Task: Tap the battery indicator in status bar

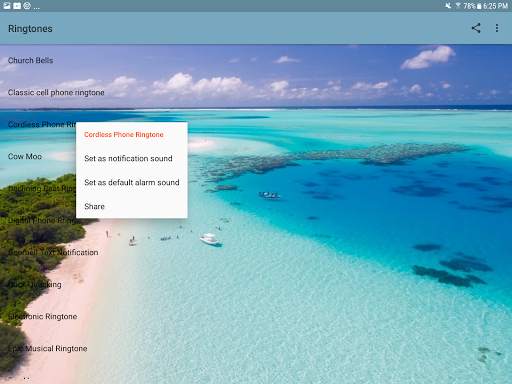Action: pyautogui.click(x=479, y=6)
